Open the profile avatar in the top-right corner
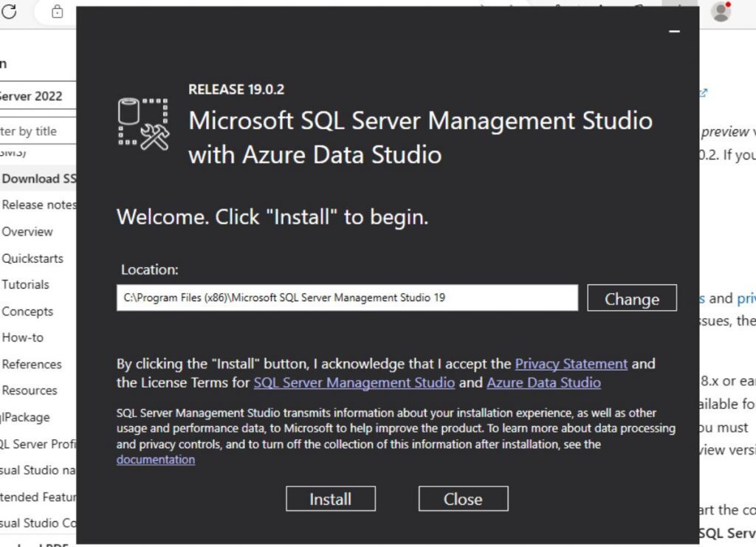Viewport: 756px width, 547px height. [722, 10]
